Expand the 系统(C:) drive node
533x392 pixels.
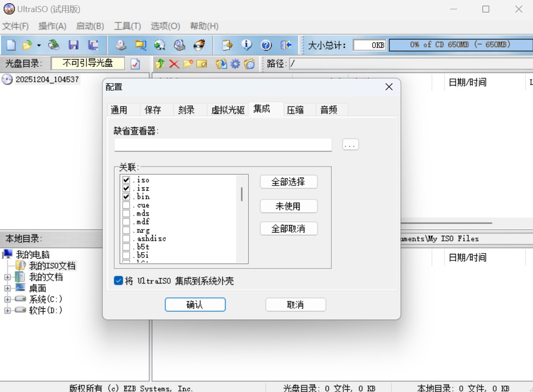7,299
